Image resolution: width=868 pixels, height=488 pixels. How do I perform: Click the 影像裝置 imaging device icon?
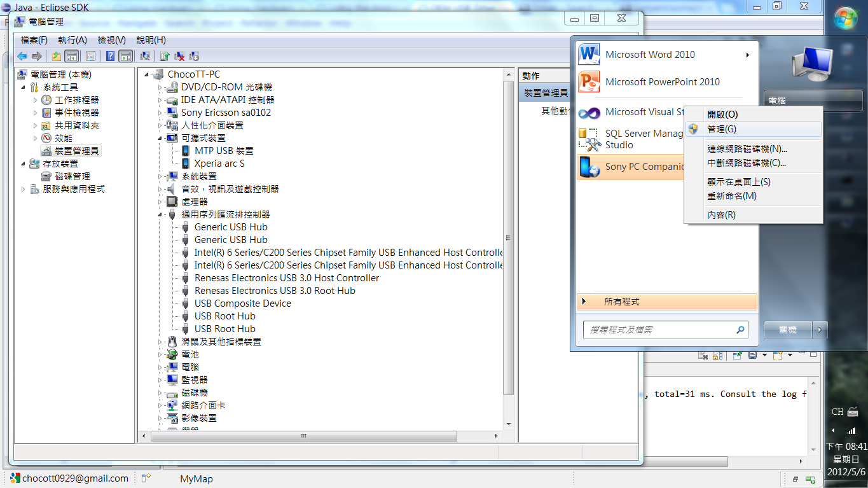tap(172, 418)
